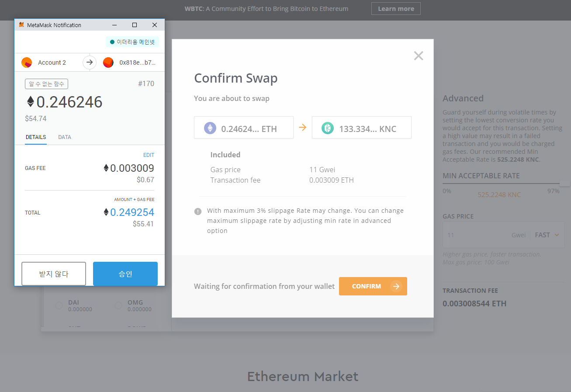Click the '0x818e...b7...' recipient address text
The image size is (571, 392).
click(137, 62)
